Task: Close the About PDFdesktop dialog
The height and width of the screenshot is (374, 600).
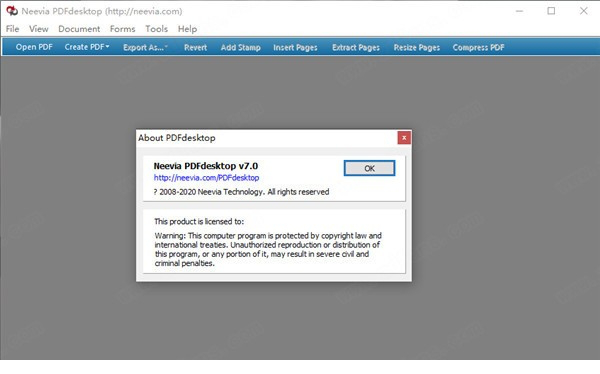Action: pyautogui.click(x=404, y=138)
